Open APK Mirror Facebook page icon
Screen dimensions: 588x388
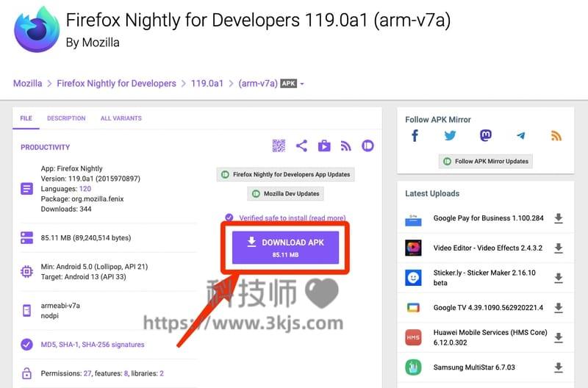point(415,136)
